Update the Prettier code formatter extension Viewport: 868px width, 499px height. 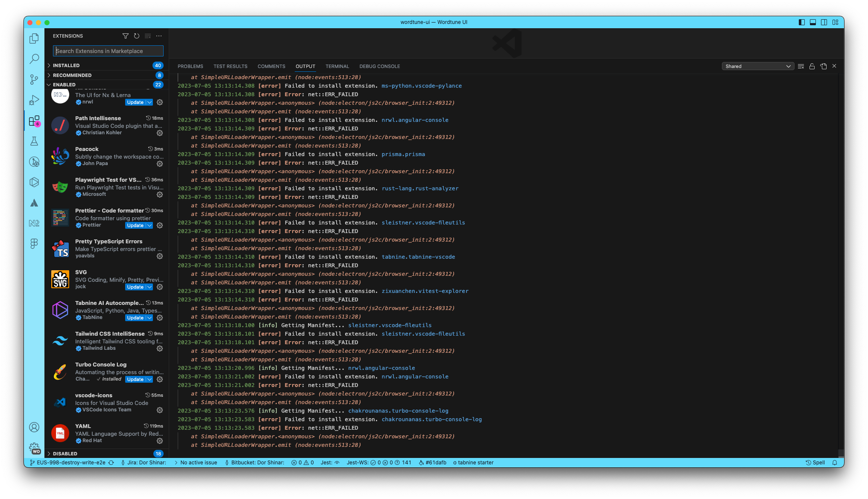[135, 225]
